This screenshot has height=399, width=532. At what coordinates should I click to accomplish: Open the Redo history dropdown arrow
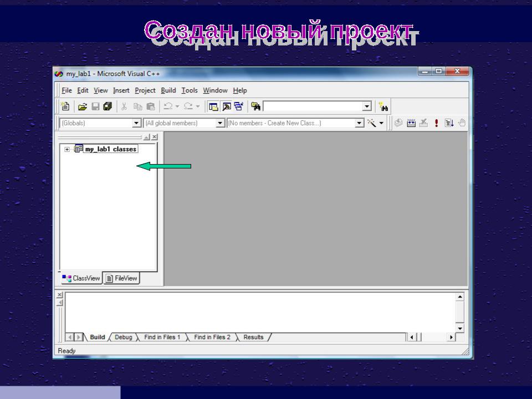pos(198,106)
